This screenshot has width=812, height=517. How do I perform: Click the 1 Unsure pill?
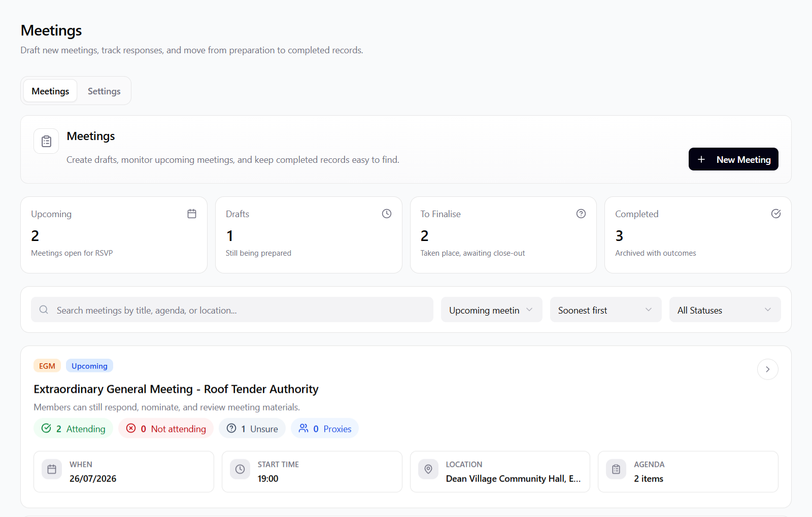(252, 429)
